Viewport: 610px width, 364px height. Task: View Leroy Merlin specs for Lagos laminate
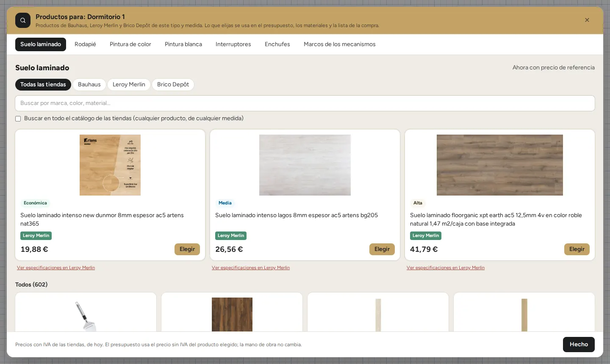(251, 268)
